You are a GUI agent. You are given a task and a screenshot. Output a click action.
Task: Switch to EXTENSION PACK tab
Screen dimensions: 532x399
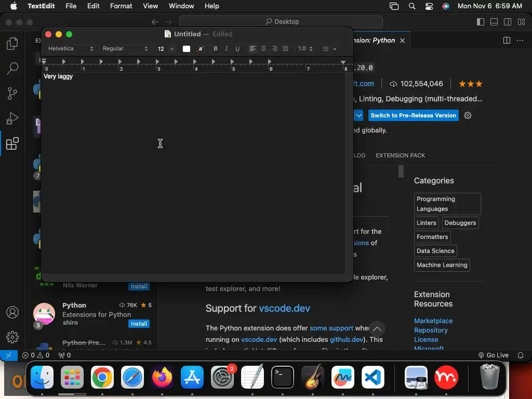(x=401, y=155)
